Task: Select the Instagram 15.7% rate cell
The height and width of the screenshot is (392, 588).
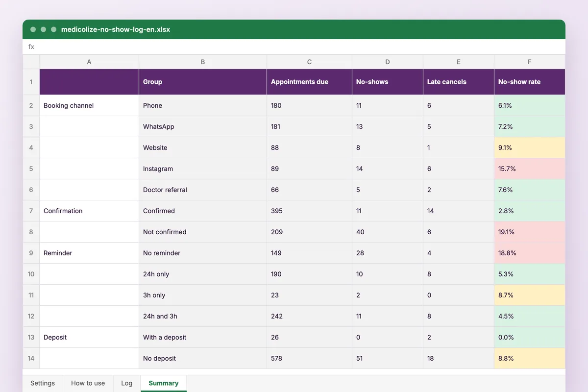Action: (x=530, y=169)
